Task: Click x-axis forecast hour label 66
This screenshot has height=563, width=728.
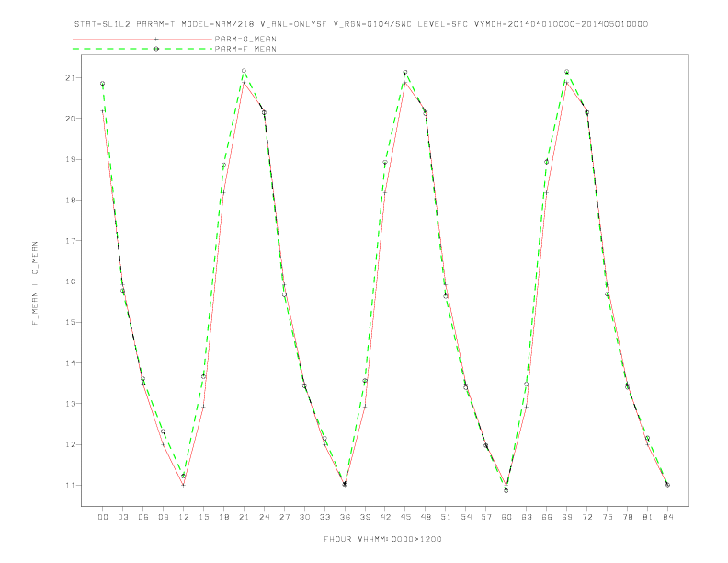Action: [547, 517]
